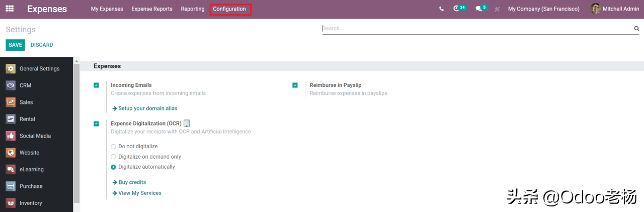Toggle the Incoming Emails checkbox

point(96,85)
